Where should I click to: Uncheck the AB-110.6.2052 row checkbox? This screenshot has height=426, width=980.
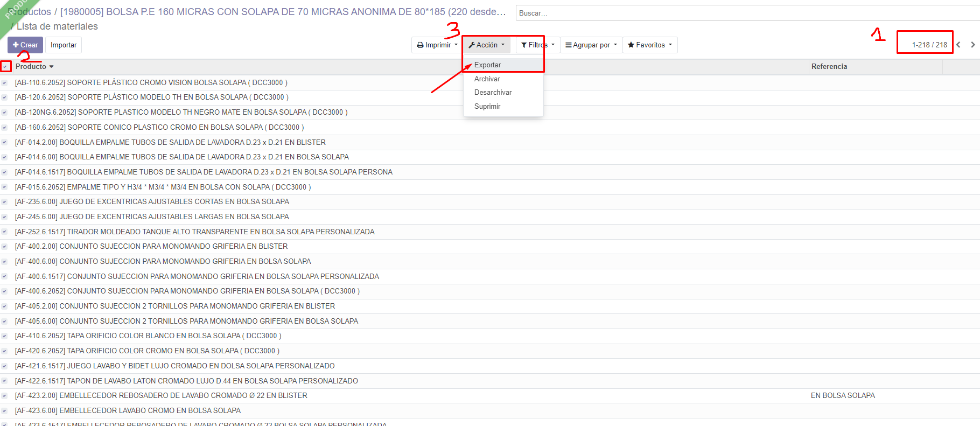[4, 83]
